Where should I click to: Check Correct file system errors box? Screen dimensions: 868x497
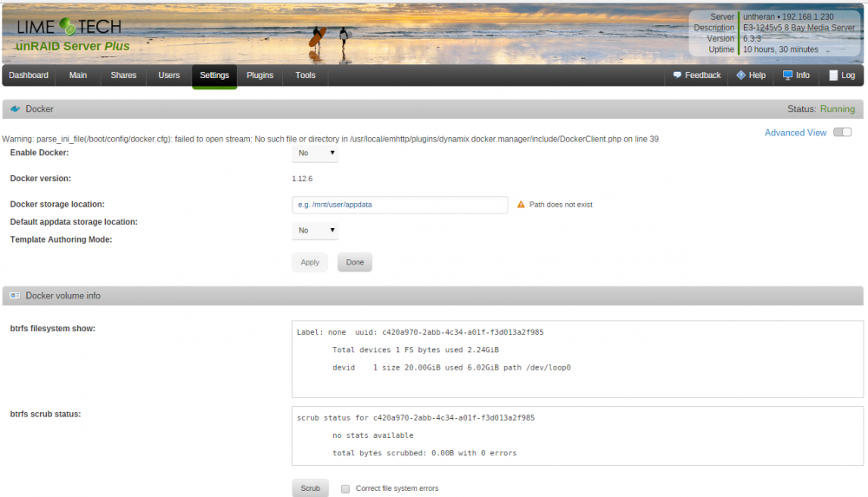345,488
